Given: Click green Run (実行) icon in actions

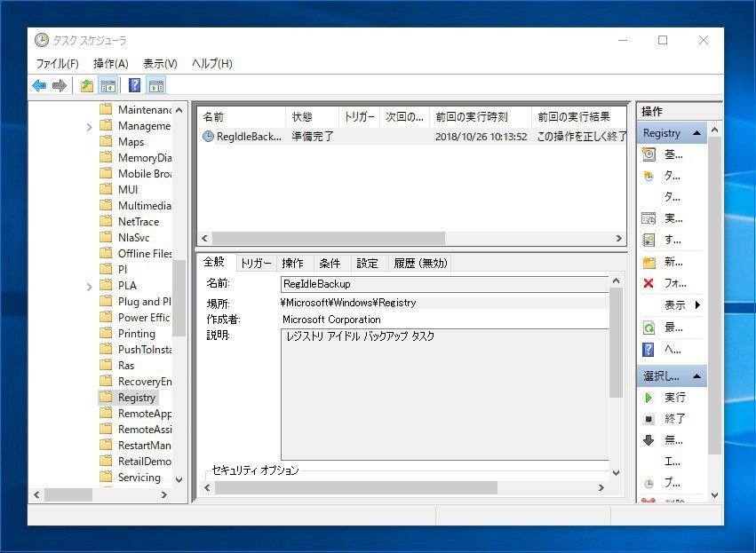Looking at the screenshot, I should coord(649,398).
